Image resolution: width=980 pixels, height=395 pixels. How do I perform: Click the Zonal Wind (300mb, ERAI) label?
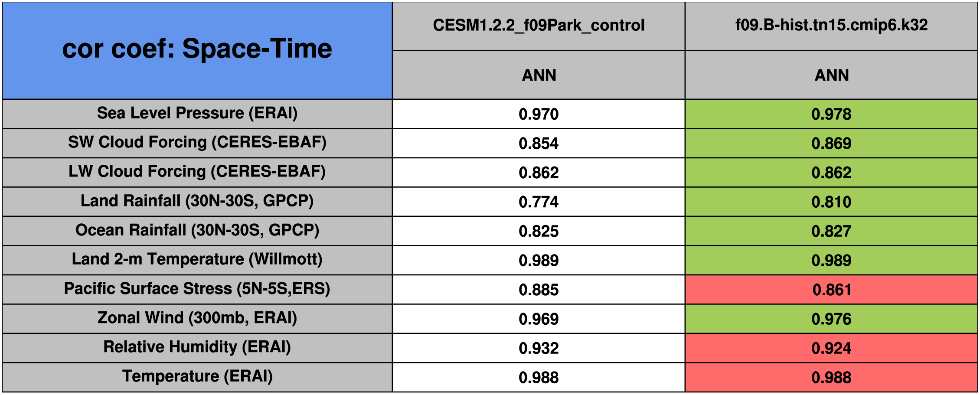(197, 318)
